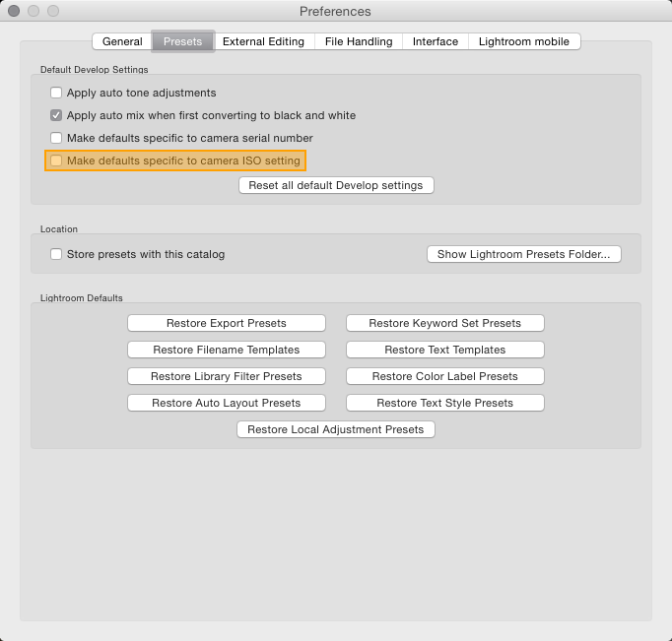Check Make defaults specific to camera ISO setting
This screenshot has width=672, height=641.
(x=56, y=160)
